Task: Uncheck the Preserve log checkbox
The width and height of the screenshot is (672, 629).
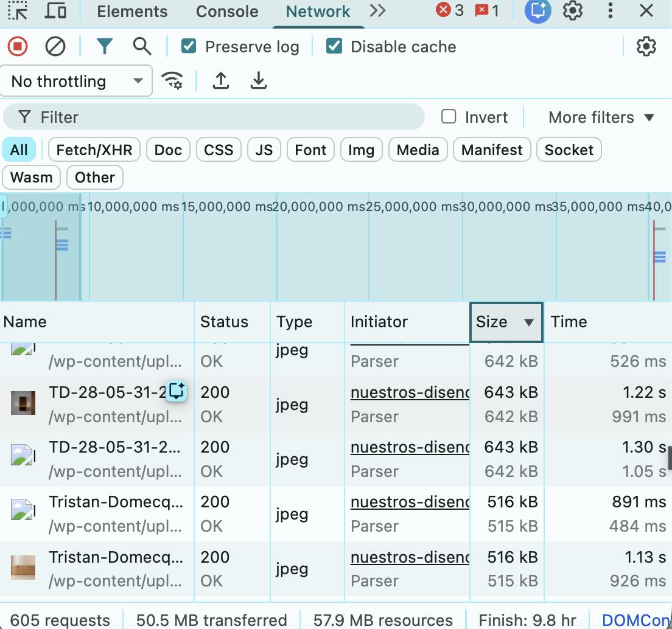Action: pos(189,46)
